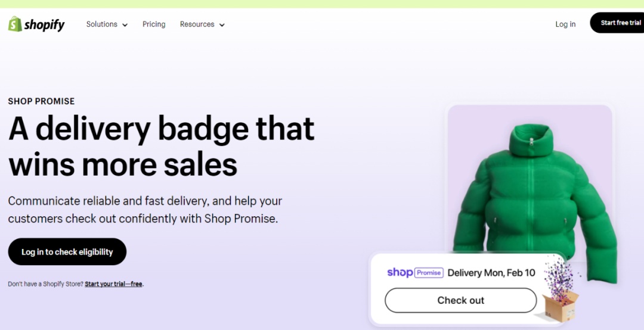Expand the Resources dropdown chevron
644x330 pixels.
[x=222, y=25]
